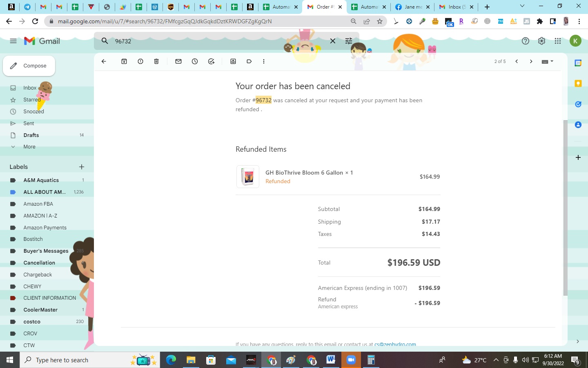This screenshot has height=368, width=588.
Task: Open File Explorer from the taskbar
Action: coord(191,360)
